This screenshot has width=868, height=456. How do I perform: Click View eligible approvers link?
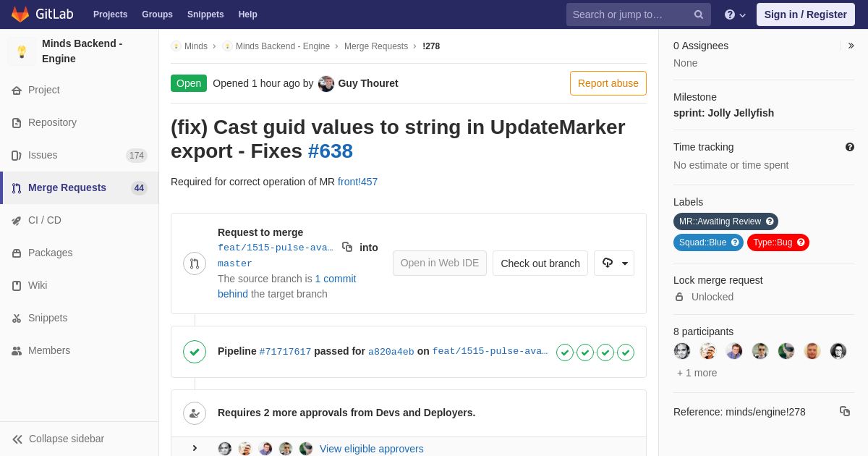pos(372,449)
